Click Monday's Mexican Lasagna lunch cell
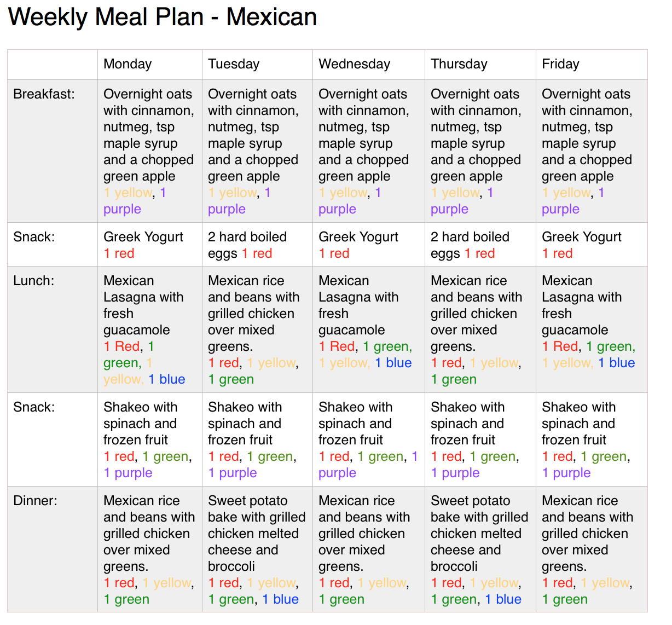The height and width of the screenshot is (625, 672). (x=150, y=329)
